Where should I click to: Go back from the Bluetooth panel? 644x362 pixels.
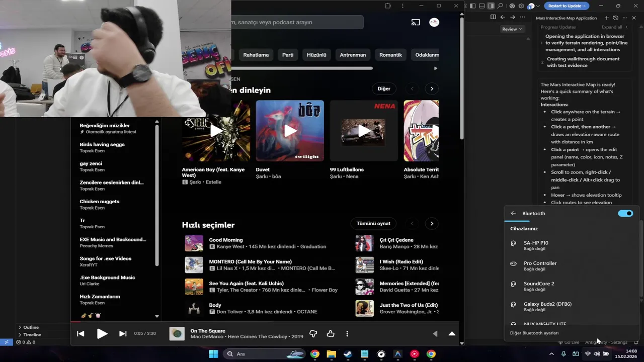coord(513,213)
